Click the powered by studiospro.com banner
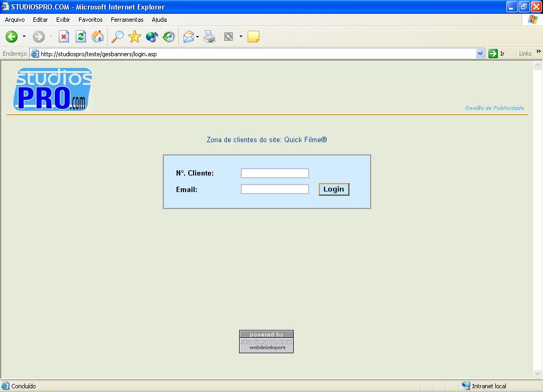 click(x=266, y=342)
